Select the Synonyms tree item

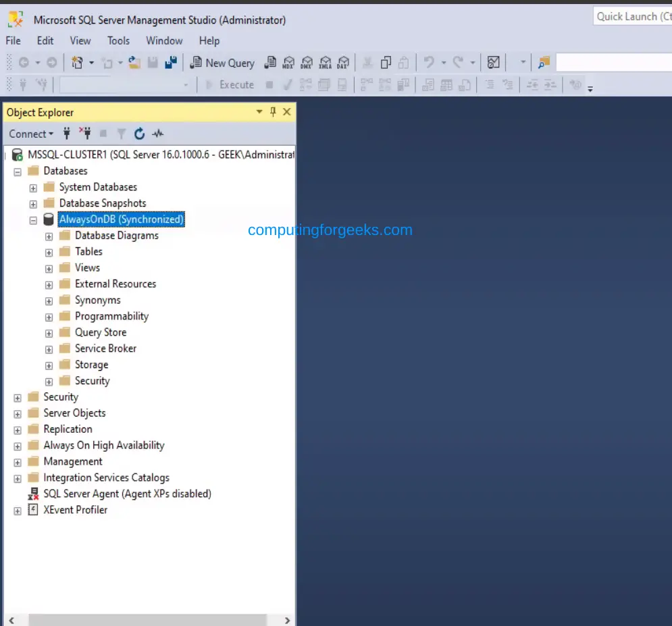(98, 301)
